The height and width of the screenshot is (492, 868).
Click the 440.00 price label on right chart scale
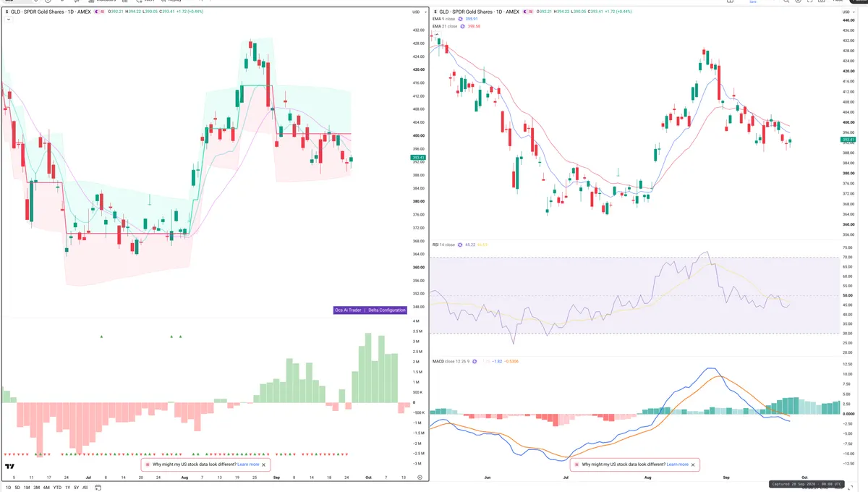[x=849, y=20]
